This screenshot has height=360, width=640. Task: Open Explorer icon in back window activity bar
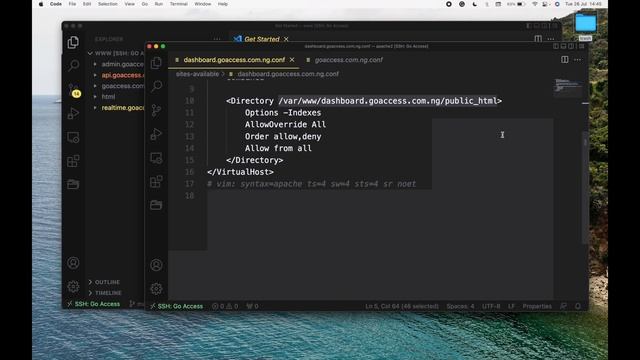[x=73, y=42]
